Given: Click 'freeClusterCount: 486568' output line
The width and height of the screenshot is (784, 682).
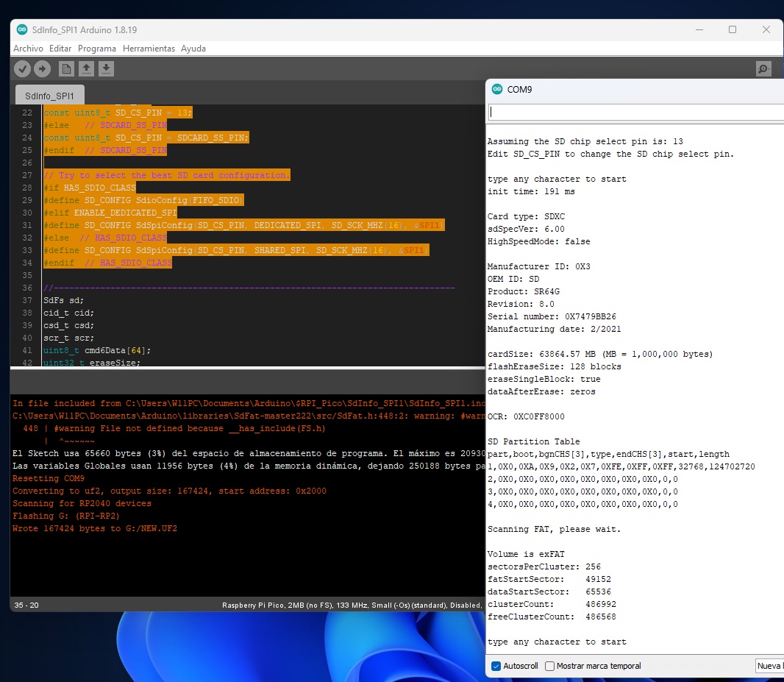Looking at the screenshot, I should click(x=552, y=617).
